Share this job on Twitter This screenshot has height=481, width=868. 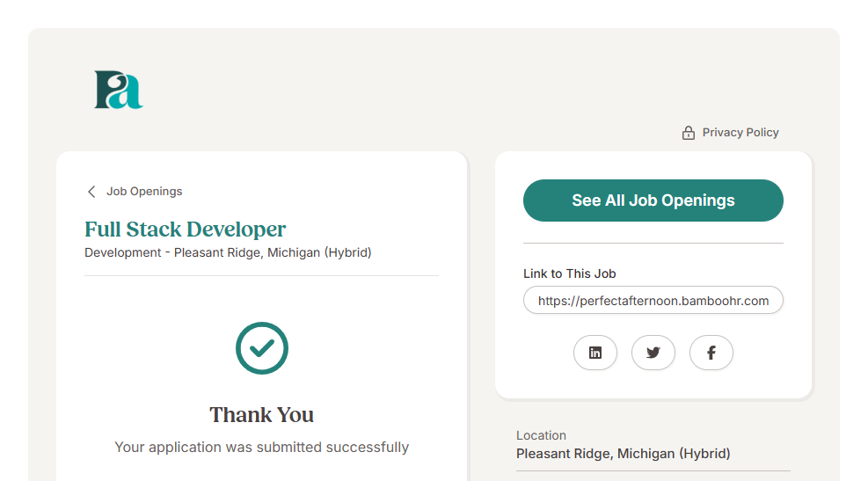[x=653, y=353]
